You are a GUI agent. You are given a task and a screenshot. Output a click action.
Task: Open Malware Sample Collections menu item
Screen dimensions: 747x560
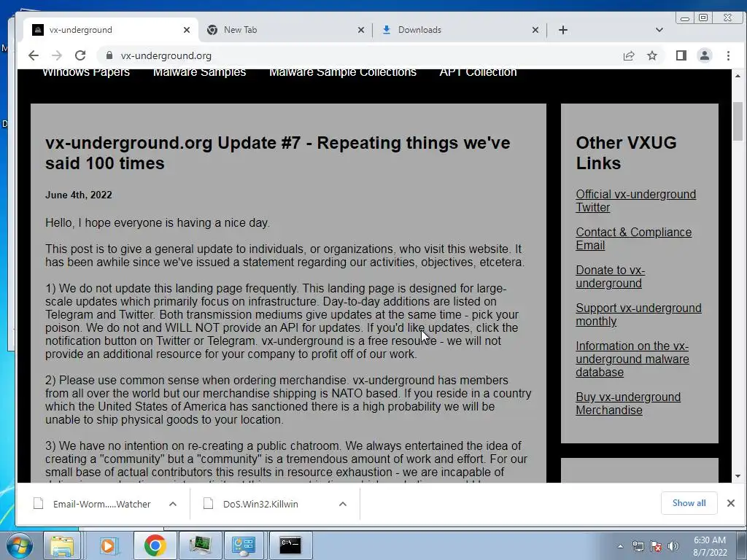343,72
